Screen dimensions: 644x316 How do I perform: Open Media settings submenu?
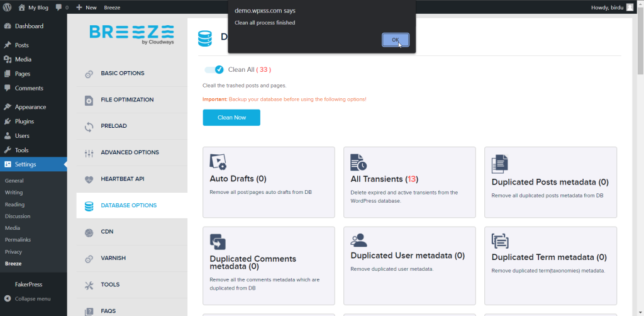coord(13,228)
